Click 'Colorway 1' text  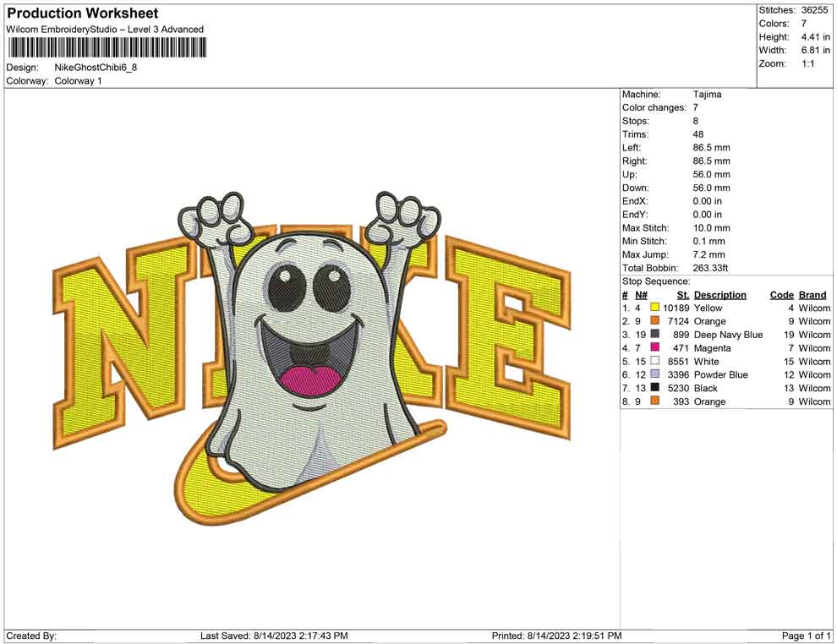pyautogui.click(x=78, y=81)
